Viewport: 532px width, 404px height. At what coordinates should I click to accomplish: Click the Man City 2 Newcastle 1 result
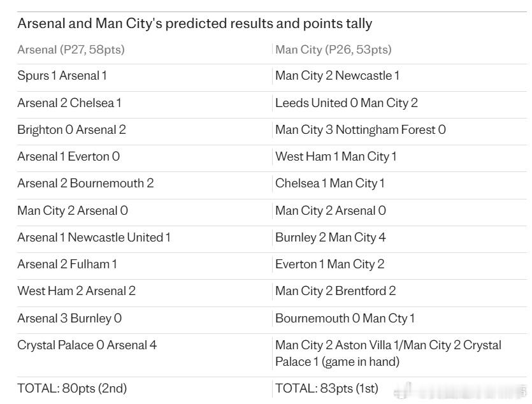tap(337, 76)
